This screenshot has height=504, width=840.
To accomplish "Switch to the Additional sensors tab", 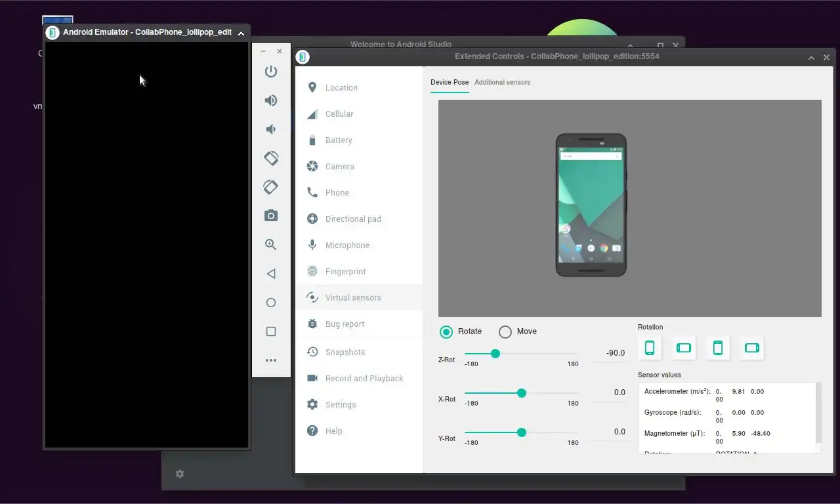I will pos(502,82).
